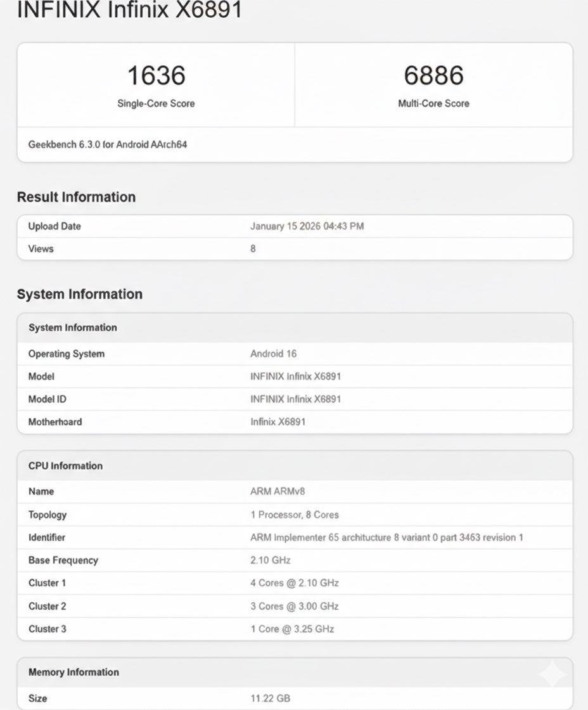Click the Topology 1 Processor 8 Cores row
Screen dimensions: 588x710
point(295,515)
